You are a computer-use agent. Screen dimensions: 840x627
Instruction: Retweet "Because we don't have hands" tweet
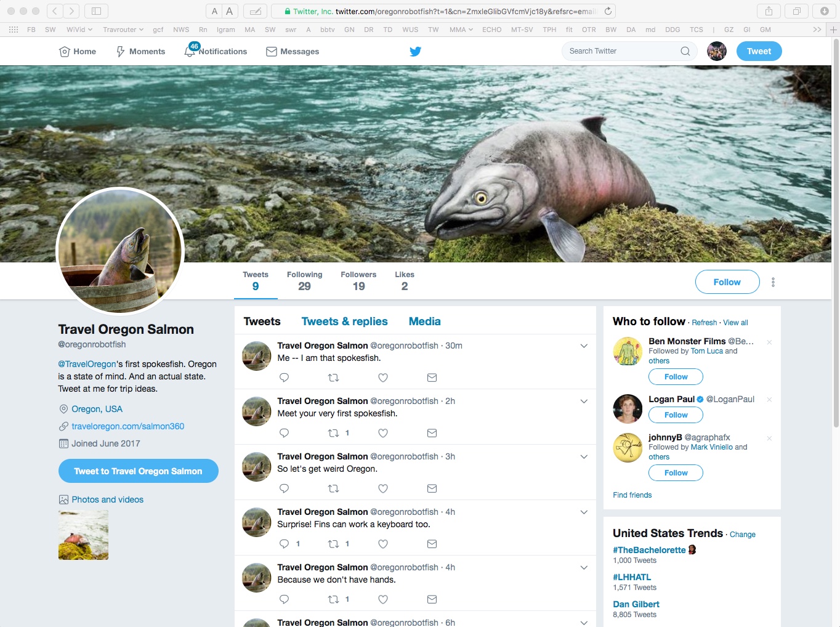pyautogui.click(x=333, y=599)
